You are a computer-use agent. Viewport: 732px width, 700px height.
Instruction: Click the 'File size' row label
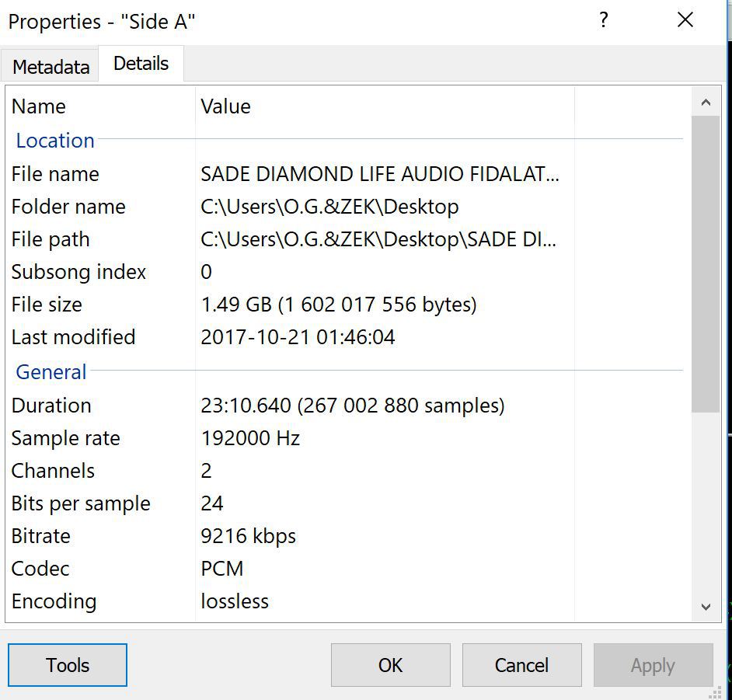[x=47, y=305]
